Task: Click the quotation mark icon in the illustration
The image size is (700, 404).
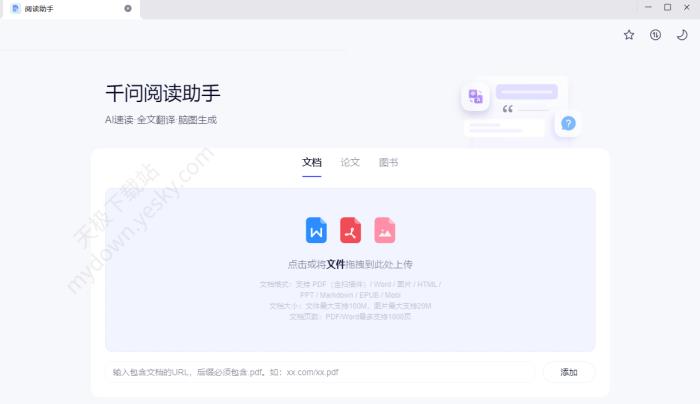Action: [x=508, y=109]
